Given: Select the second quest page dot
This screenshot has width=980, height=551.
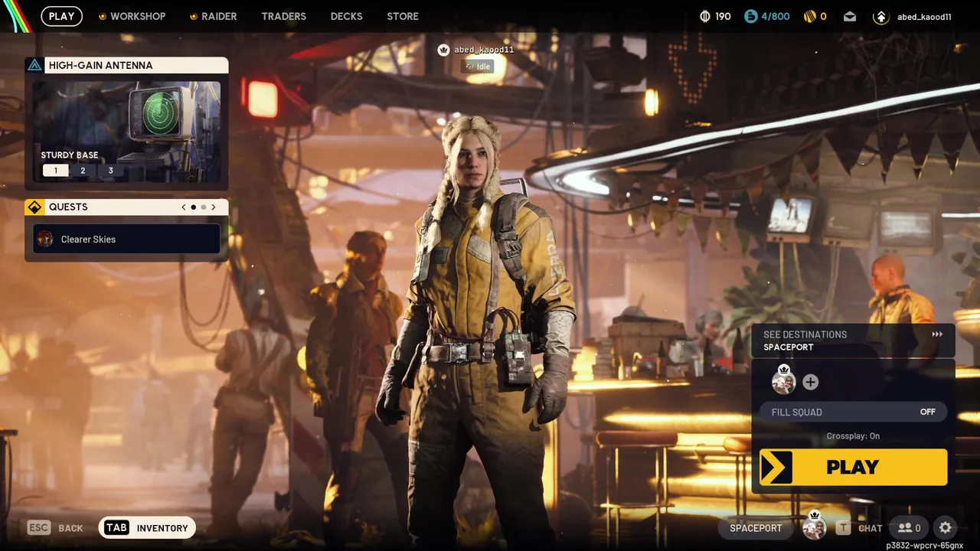Looking at the screenshot, I should pos(203,207).
